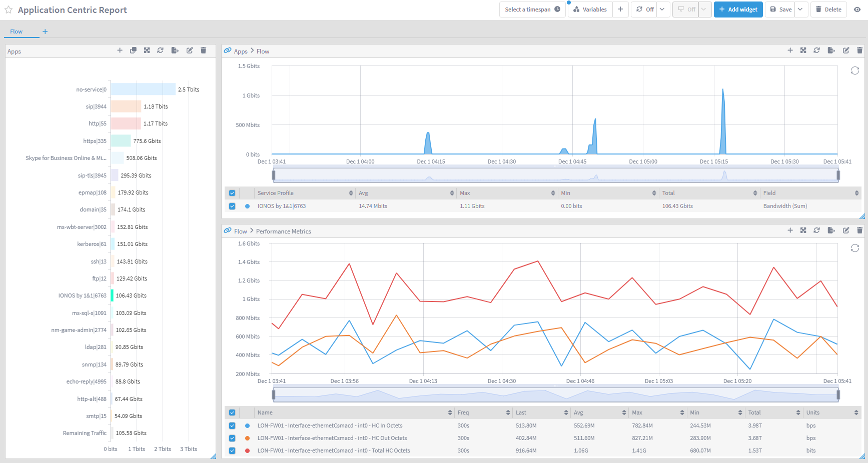Duplicate the Apps widget

point(133,50)
